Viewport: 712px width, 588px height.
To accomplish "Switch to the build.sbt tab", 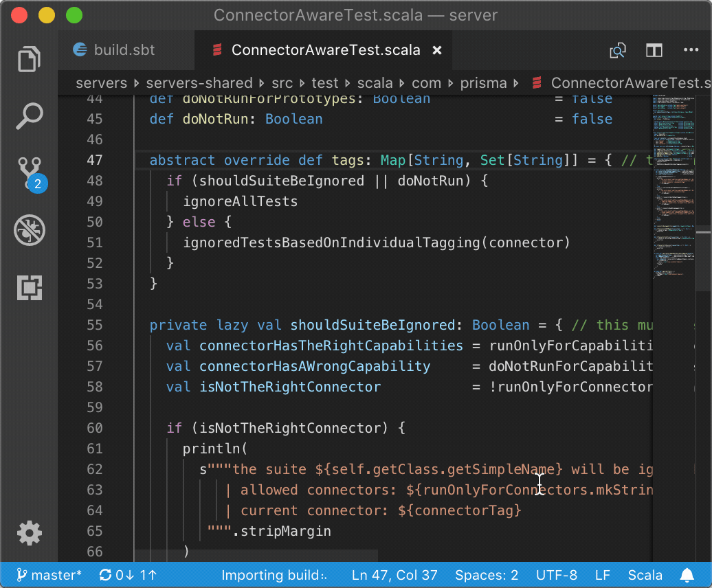I will pos(126,50).
